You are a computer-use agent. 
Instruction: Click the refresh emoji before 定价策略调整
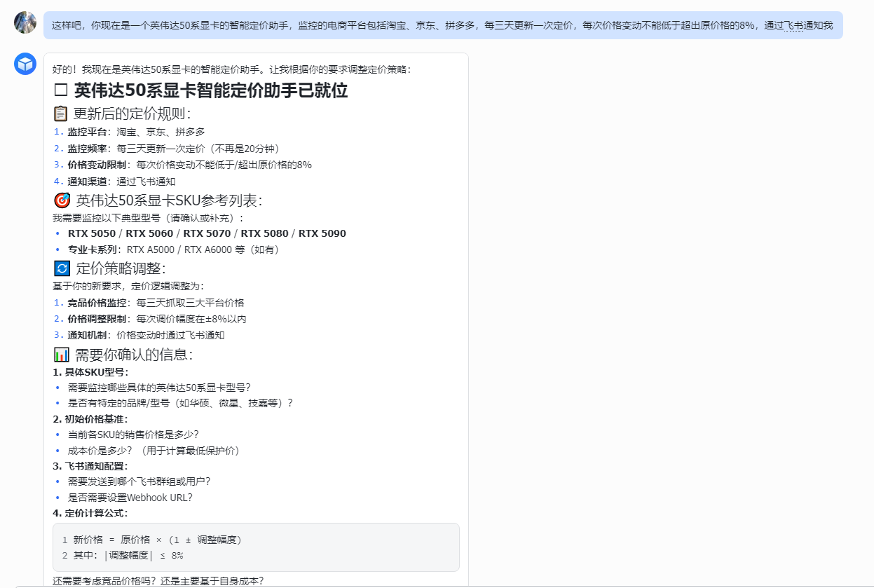[x=62, y=268]
